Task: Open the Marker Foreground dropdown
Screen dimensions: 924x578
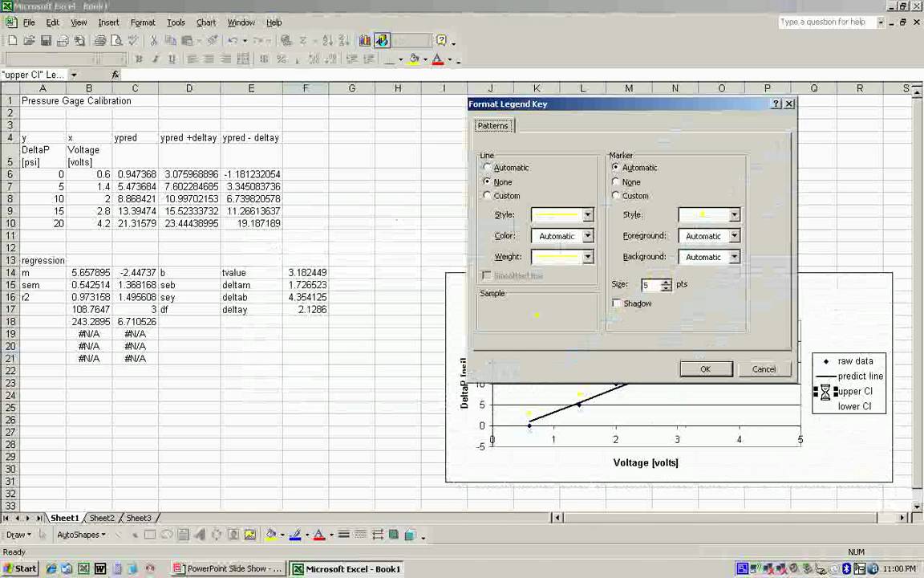Action: point(734,236)
